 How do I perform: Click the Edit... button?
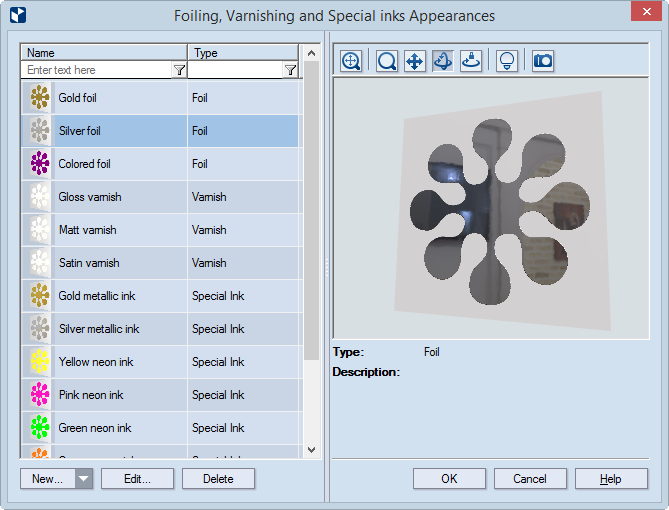137,479
